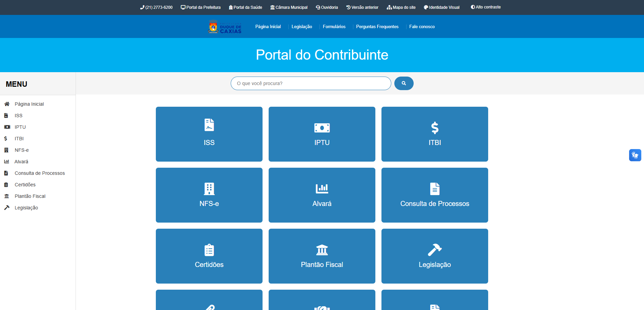Go to Fale conosco page
The height and width of the screenshot is (310, 644).
(x=422, y=27)
